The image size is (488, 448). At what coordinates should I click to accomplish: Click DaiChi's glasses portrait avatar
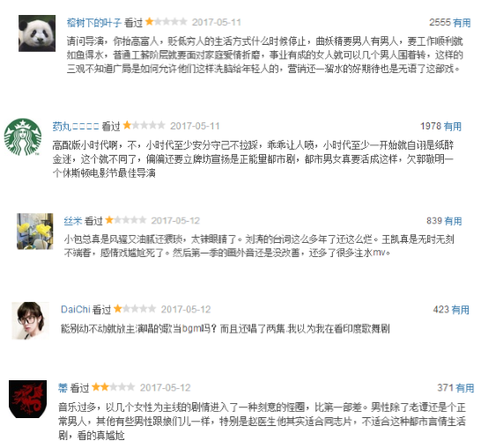30,320
